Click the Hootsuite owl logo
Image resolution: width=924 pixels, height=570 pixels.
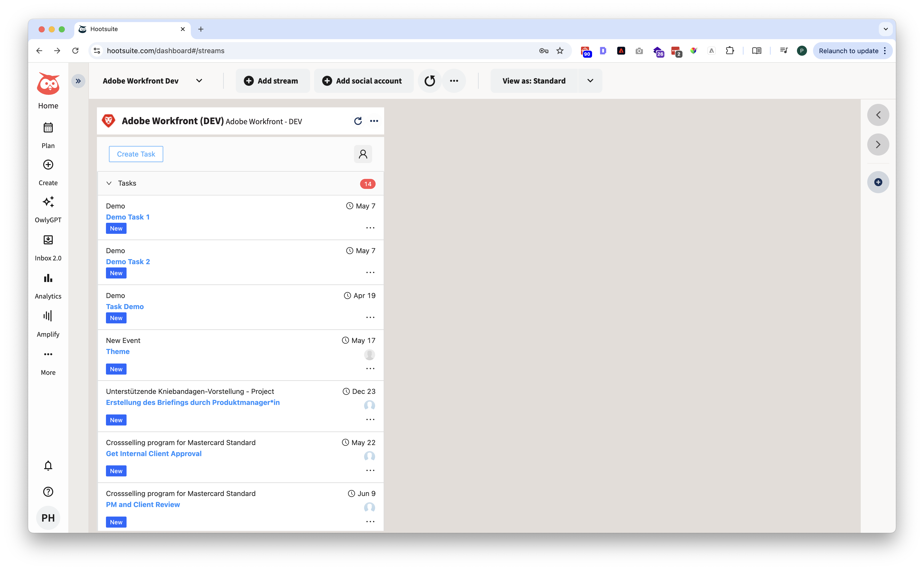[48, 84]
